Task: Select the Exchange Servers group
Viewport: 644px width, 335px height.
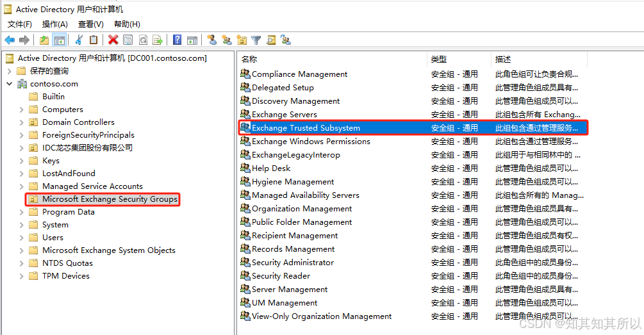Action: [x=285, y=114]
